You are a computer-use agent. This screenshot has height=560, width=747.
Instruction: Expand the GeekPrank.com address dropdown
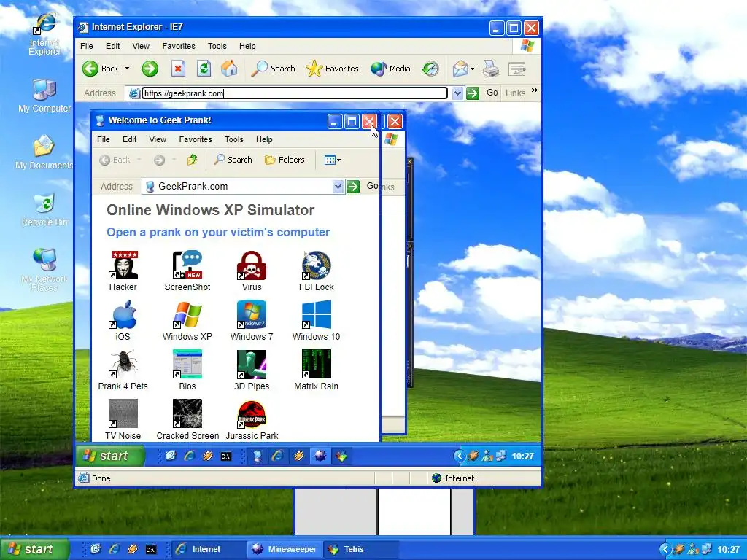click(338, 187)
